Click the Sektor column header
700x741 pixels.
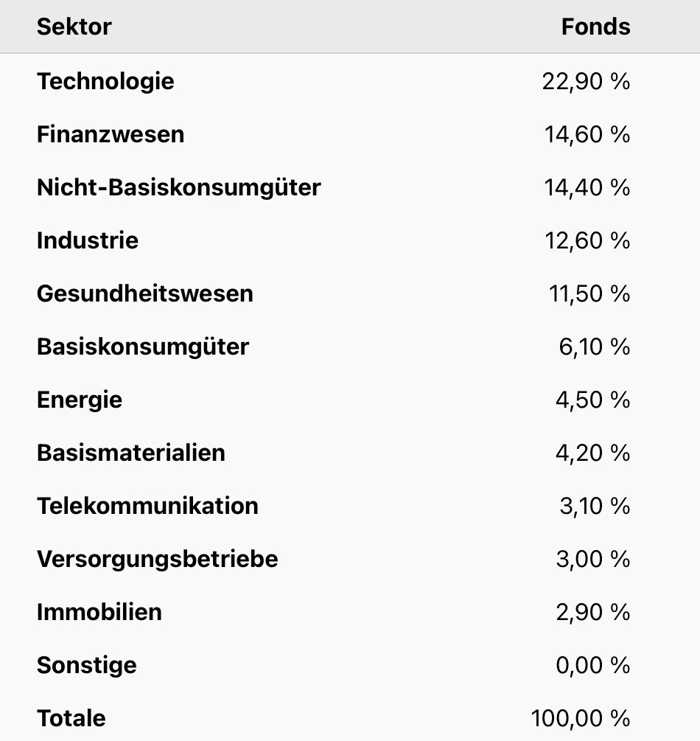click(74, 27)
